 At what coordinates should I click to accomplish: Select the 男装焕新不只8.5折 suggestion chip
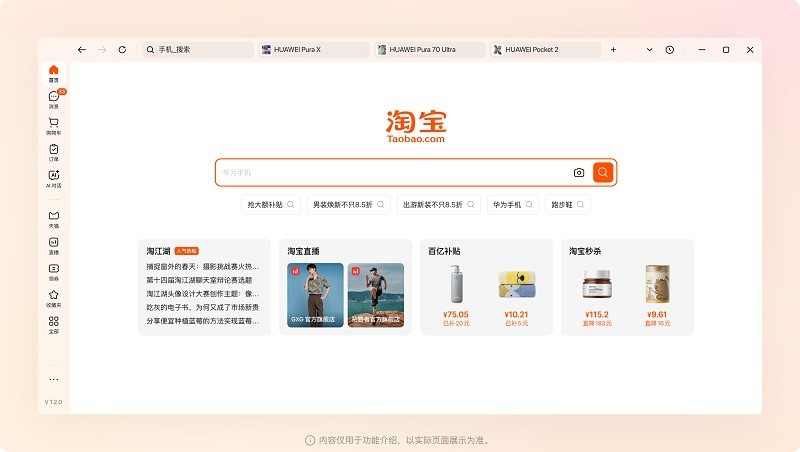point(348,205)
